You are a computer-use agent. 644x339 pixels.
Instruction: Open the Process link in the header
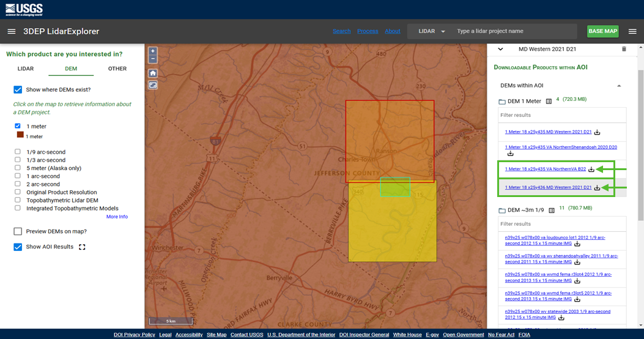(368, 31)
